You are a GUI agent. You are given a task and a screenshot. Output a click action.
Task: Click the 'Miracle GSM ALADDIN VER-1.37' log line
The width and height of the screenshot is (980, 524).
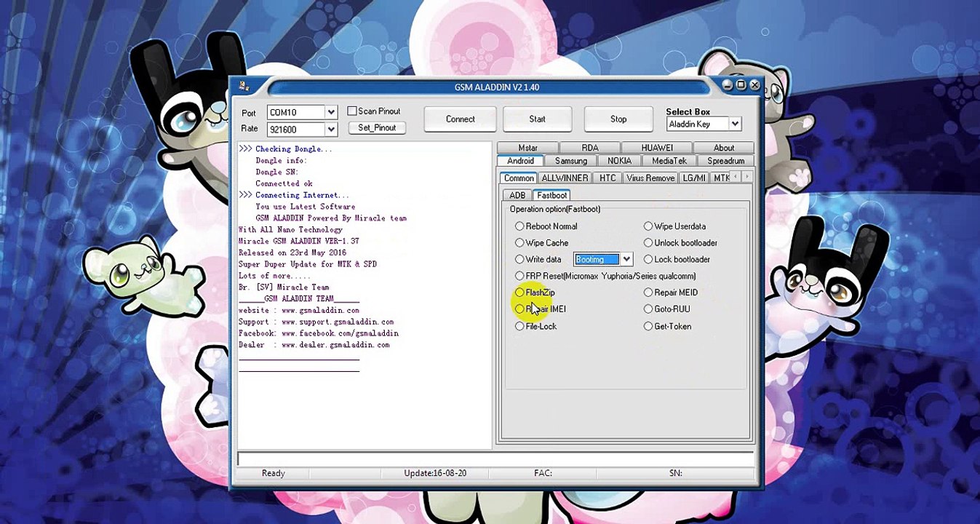[299, 241]
